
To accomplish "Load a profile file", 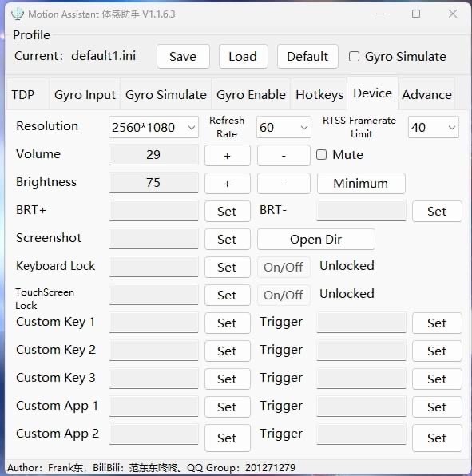I will pyautogui.click(x=243, y=57).
